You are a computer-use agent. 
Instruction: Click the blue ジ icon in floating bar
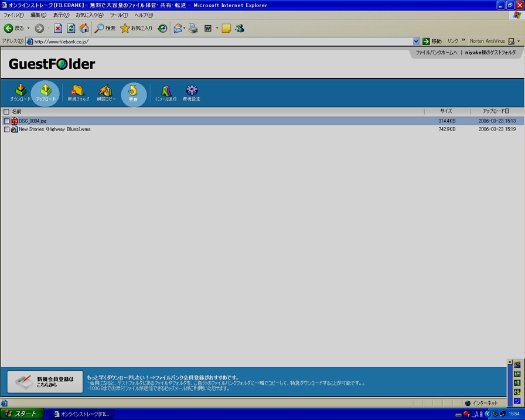tap(517, 401)
